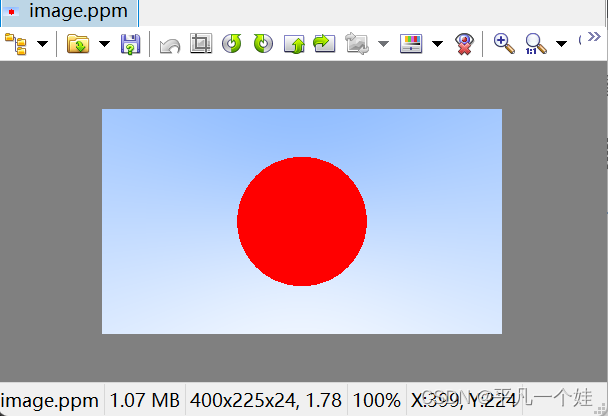Viewport: 608px width, 416px height.
Task: Open the folder tree browse icon
Action: point(16,44)
